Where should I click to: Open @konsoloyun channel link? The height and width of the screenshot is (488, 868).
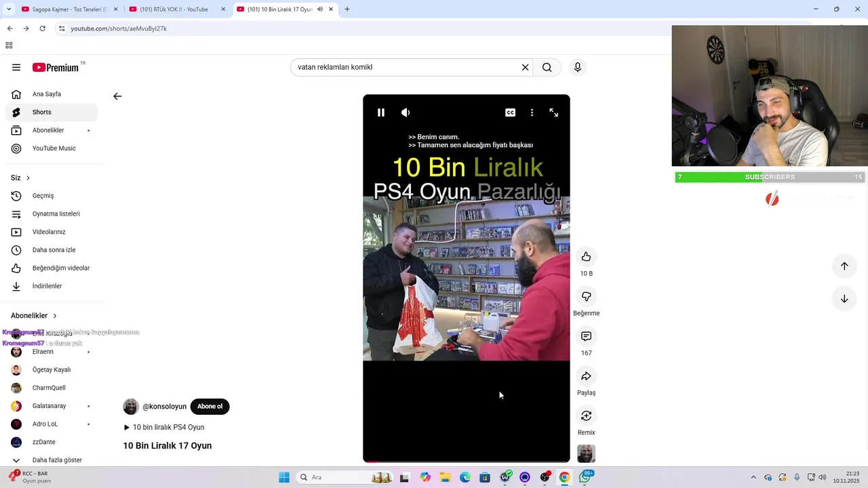click(164, 407)
